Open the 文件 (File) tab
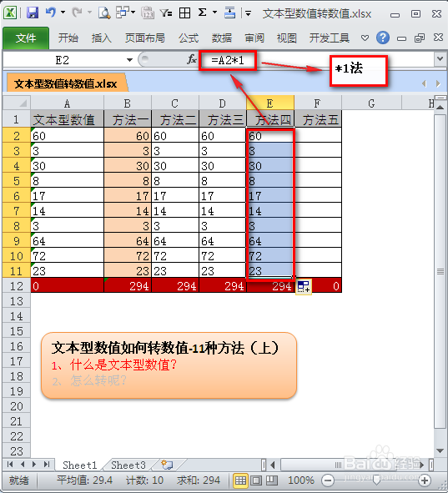 pyautogui.click(x=26, y=38)
